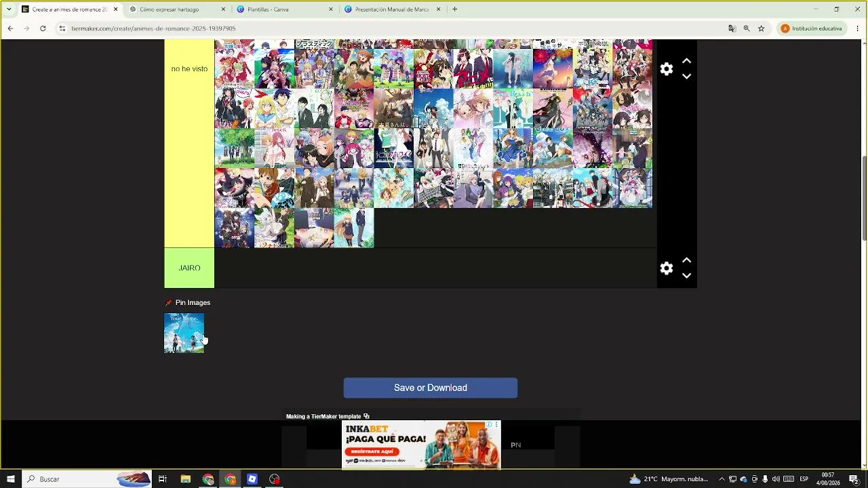868x488 pixels.
Task: View site information icon in address bar
Action: click(62, 28)
